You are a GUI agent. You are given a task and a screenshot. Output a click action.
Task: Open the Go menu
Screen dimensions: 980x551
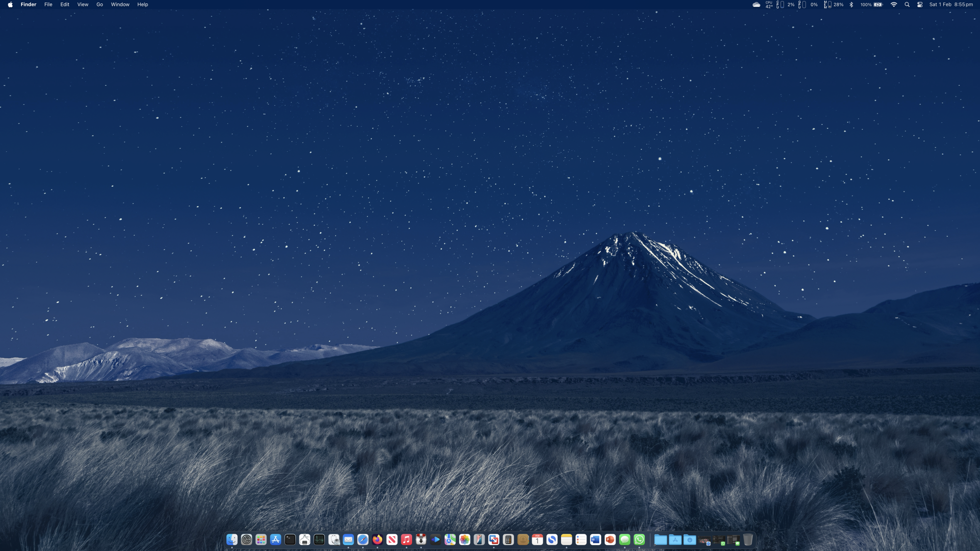click(99, 4)
